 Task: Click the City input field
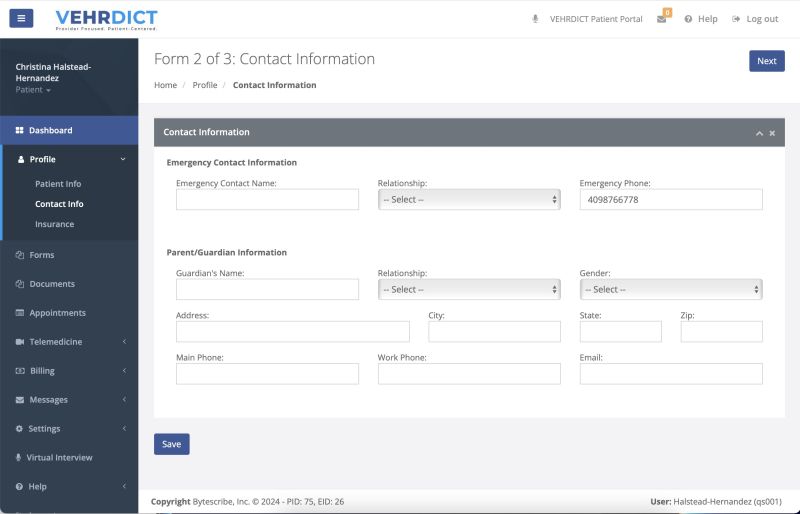pyautogui.click(x=494, y=332)
